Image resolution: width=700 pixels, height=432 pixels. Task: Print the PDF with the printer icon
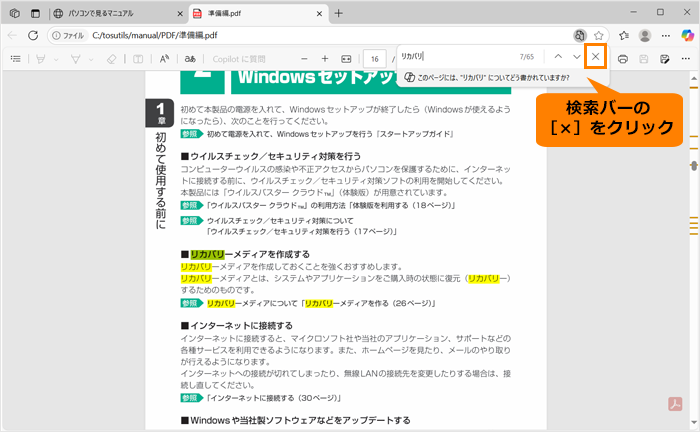pyautogui.click(x=623, y=59)
